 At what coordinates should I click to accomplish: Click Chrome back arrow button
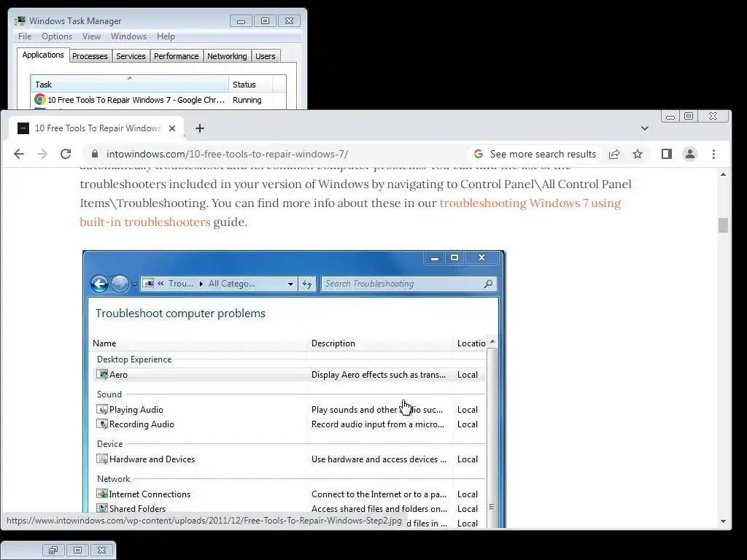tap(19, 154)
